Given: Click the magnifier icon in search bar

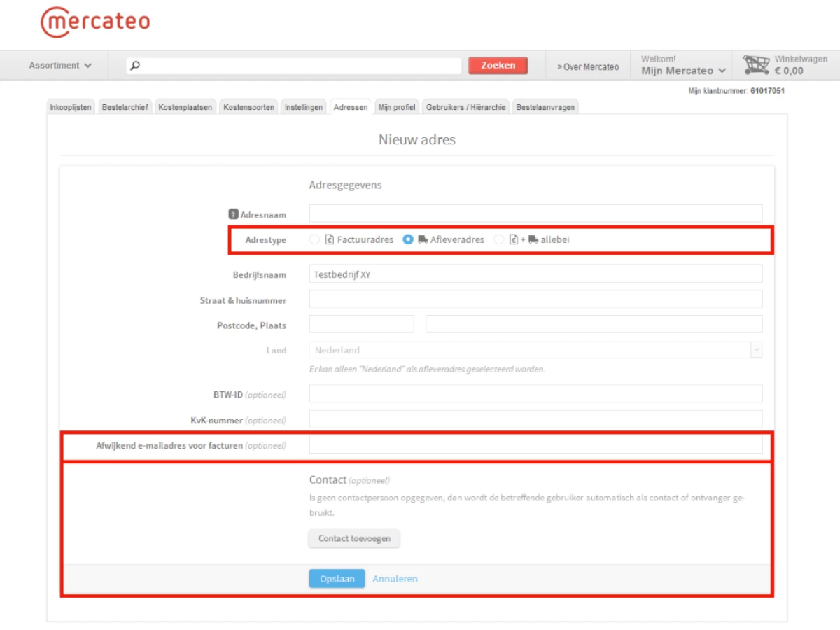Looking at the screenshot, I should pos(136,66).
